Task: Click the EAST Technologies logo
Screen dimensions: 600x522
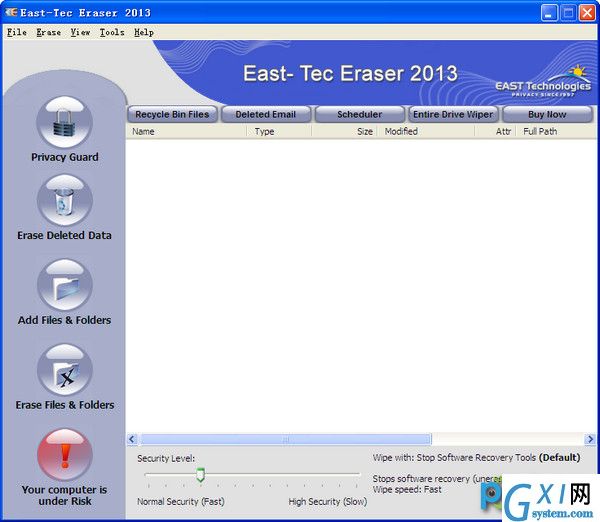Action: pyautogui.click(x=543, y=82)
